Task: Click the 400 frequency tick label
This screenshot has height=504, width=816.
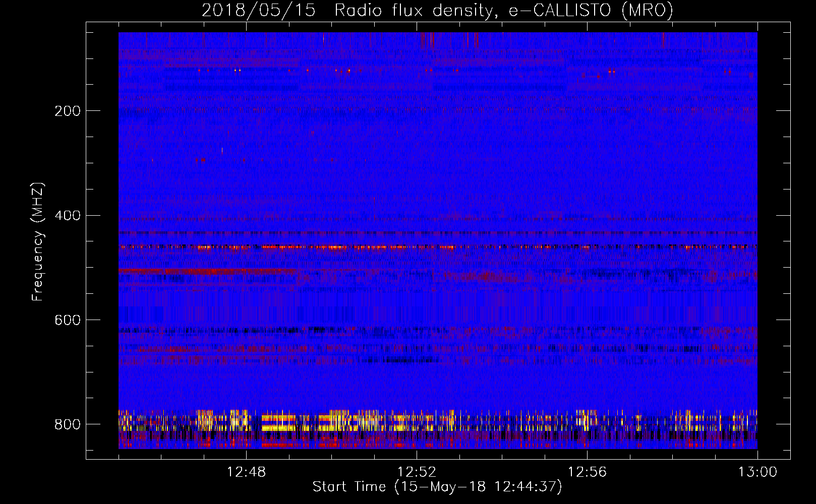Action: tap(68, 216)
